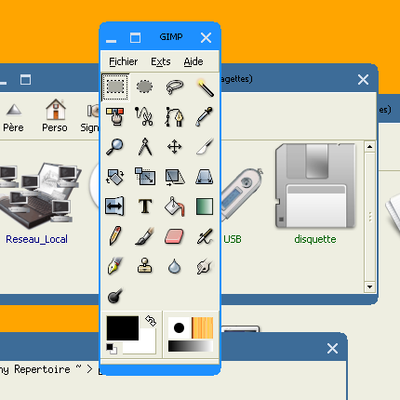400x400 pixels.
Task: Close the file manager window
Action: (x=363, y=80)
